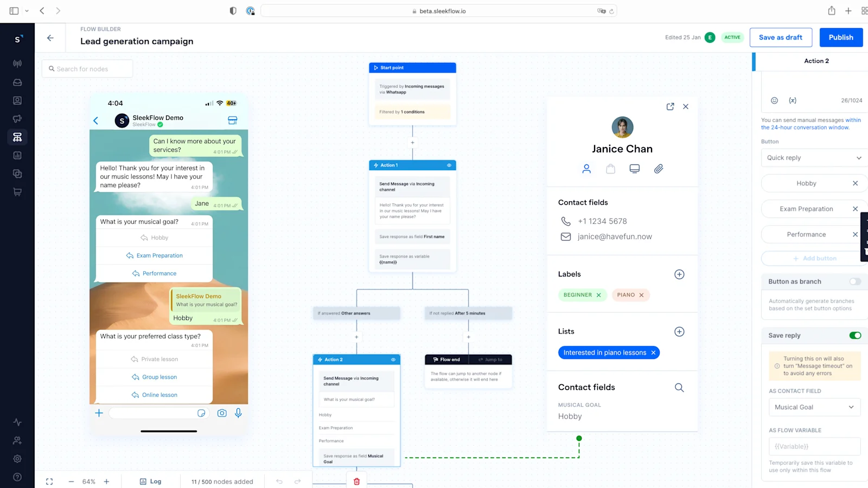The image size is (868, 488).
Task: Switch to the contact person tab on Janice's profile
Action: [586, 169]
